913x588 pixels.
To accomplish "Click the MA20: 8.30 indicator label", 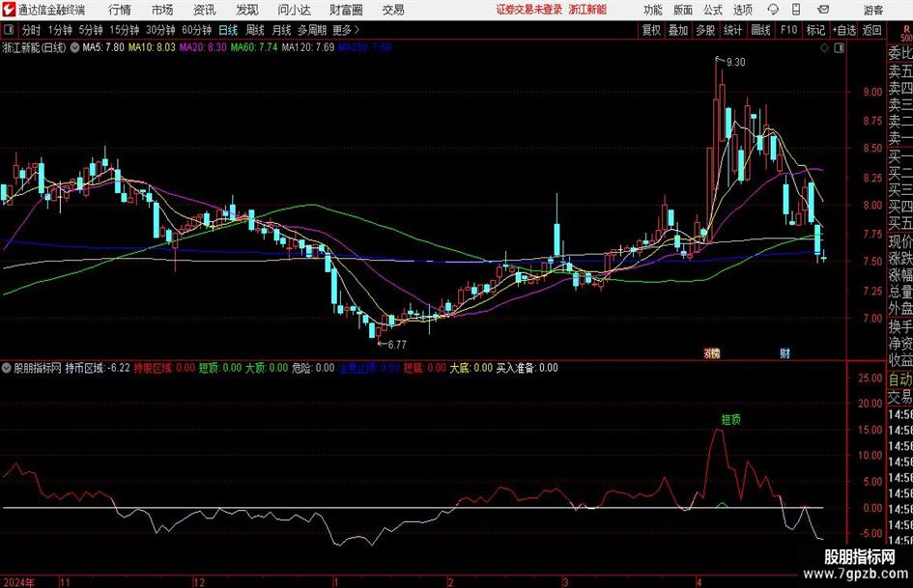I will coord(203,47).
